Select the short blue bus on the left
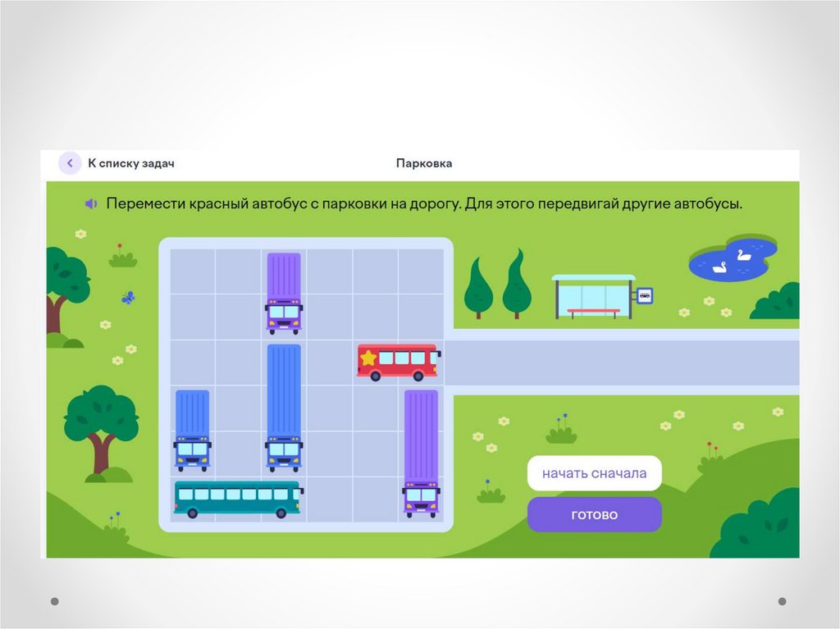The height and width of the screenshot is (629, 840). coord(192,431)
